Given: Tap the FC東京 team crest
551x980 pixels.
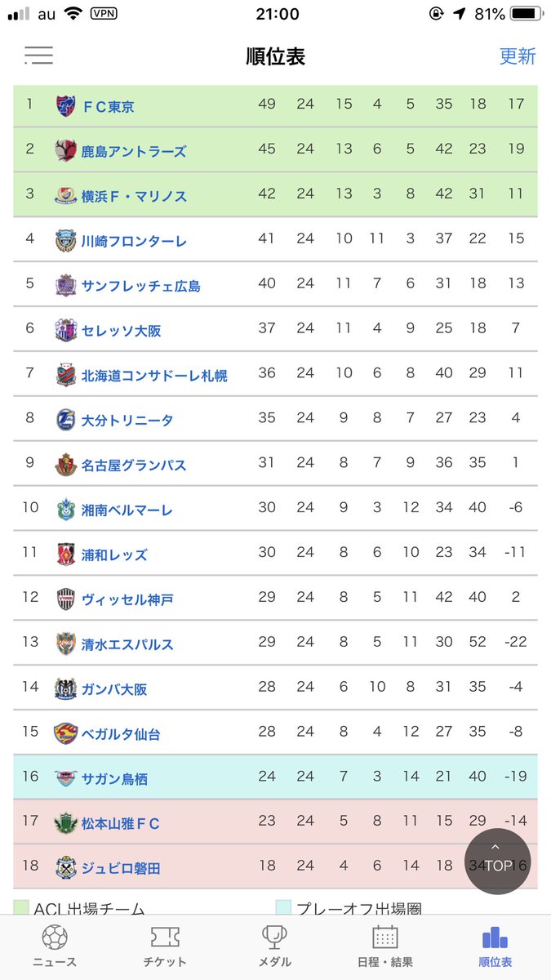Looking at the screenshot, I should tap(65, 106).
